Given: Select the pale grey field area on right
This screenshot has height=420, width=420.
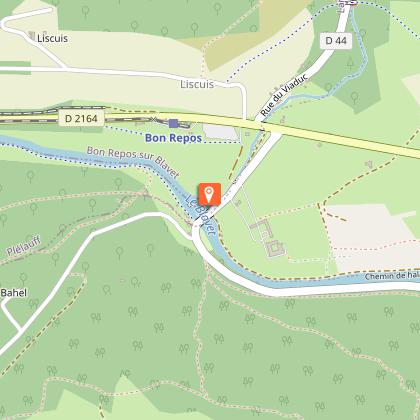Looking at the screenshot, I should [x=372, y=237].
